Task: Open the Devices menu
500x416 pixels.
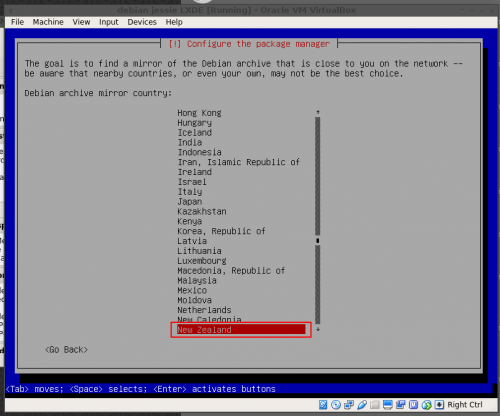Action: click(x=142, y=22)
